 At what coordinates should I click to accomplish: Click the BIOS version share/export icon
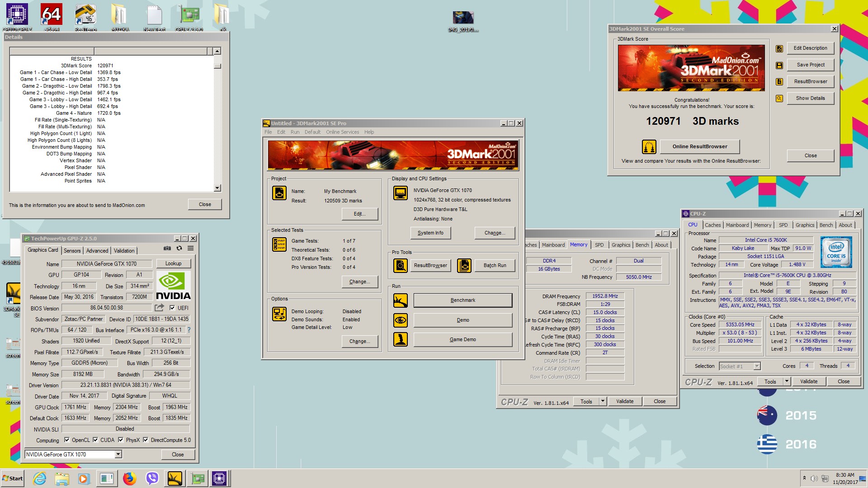coord(159,308)
